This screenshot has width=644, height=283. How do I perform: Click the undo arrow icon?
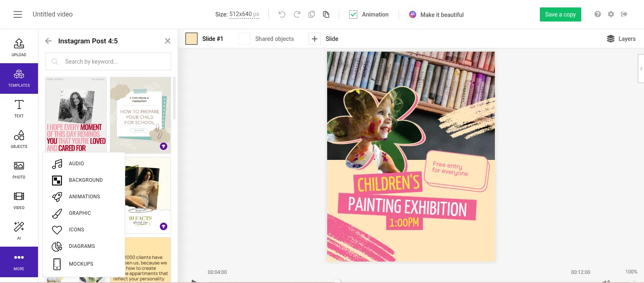coord(282,14)
